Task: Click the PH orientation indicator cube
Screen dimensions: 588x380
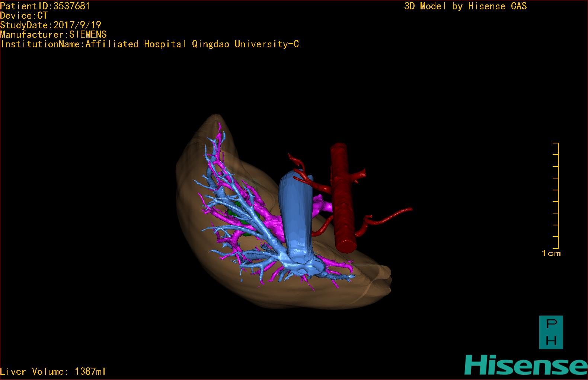Action: [551, 332]
